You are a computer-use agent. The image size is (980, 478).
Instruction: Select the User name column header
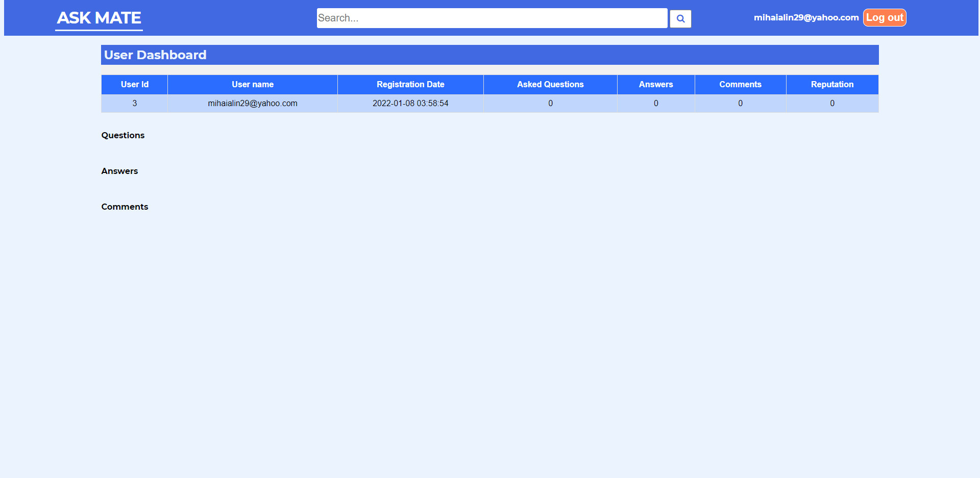[x=253, y=84]
